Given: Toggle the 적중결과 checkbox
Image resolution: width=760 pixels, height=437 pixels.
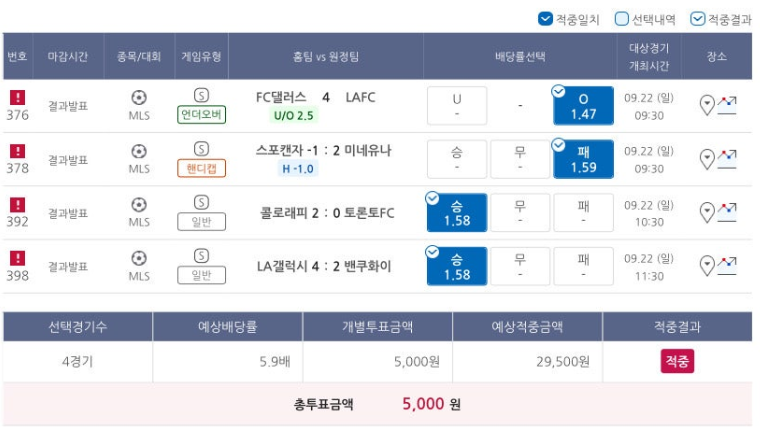Looking at the screenshot, I should click(697, 19).
